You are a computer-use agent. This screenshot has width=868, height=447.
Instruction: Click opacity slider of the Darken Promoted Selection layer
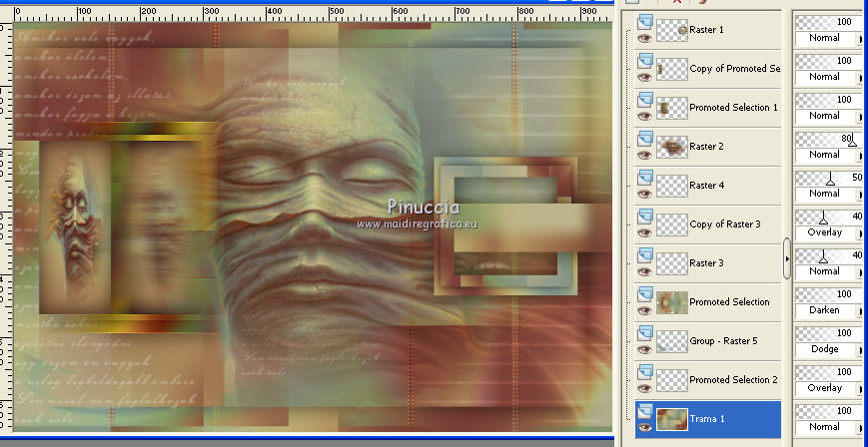point(829,294)
